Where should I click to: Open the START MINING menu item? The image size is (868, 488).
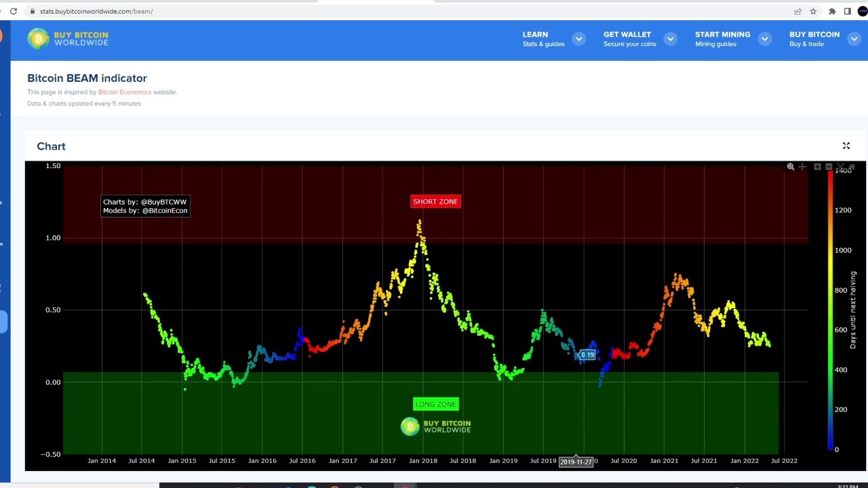(x=722, y=39)
